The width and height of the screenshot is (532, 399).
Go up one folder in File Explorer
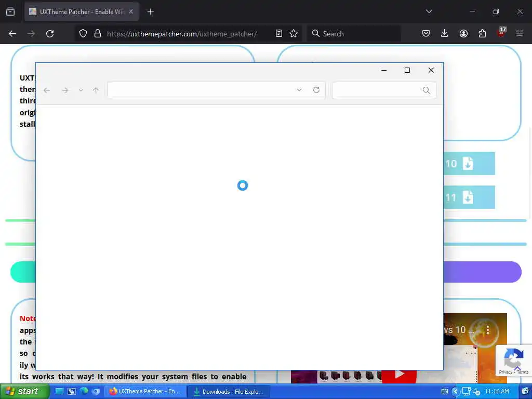[x=96, y=90]
